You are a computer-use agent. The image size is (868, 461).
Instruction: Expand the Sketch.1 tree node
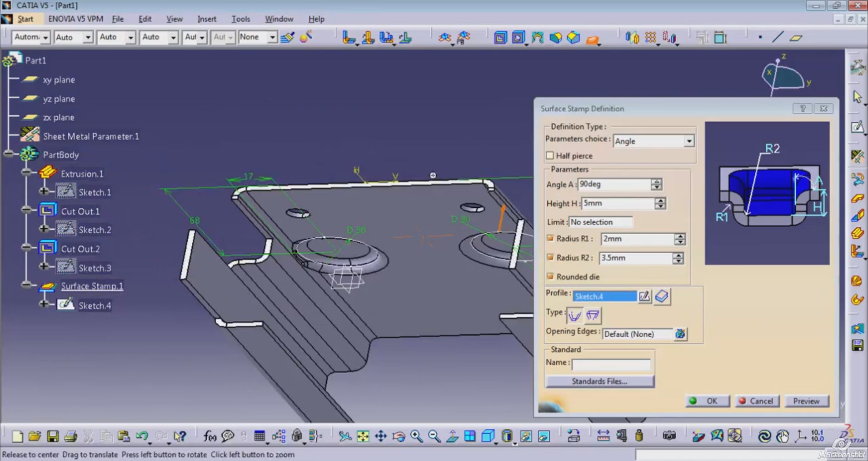pyautogui.click(x=44, y=191)
